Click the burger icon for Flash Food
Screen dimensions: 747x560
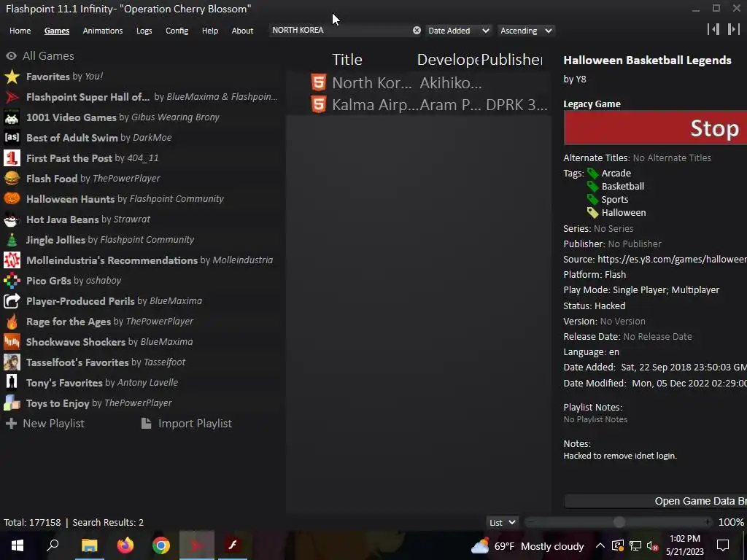click(12, 178)
